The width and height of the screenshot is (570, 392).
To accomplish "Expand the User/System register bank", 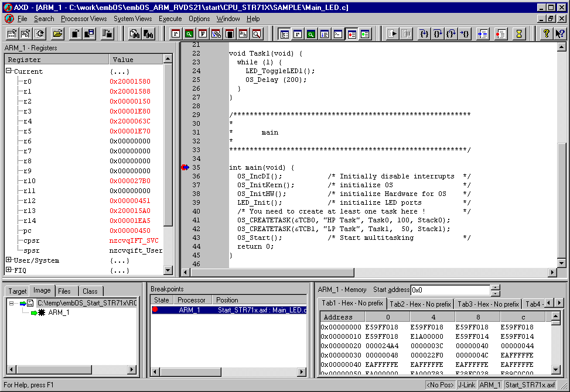I will (x=9, y=260).
